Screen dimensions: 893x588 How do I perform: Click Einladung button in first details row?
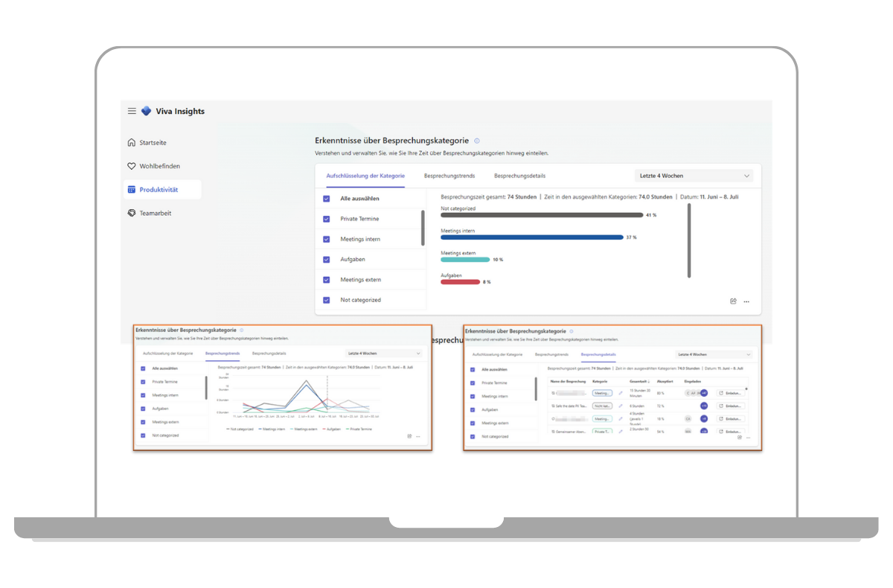tap(731, 393)
